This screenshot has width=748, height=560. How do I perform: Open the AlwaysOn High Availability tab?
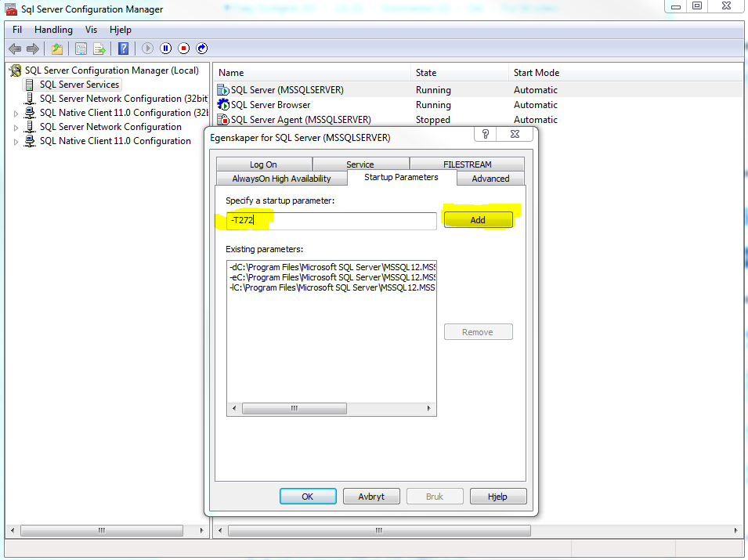click(x=281, y=179)
